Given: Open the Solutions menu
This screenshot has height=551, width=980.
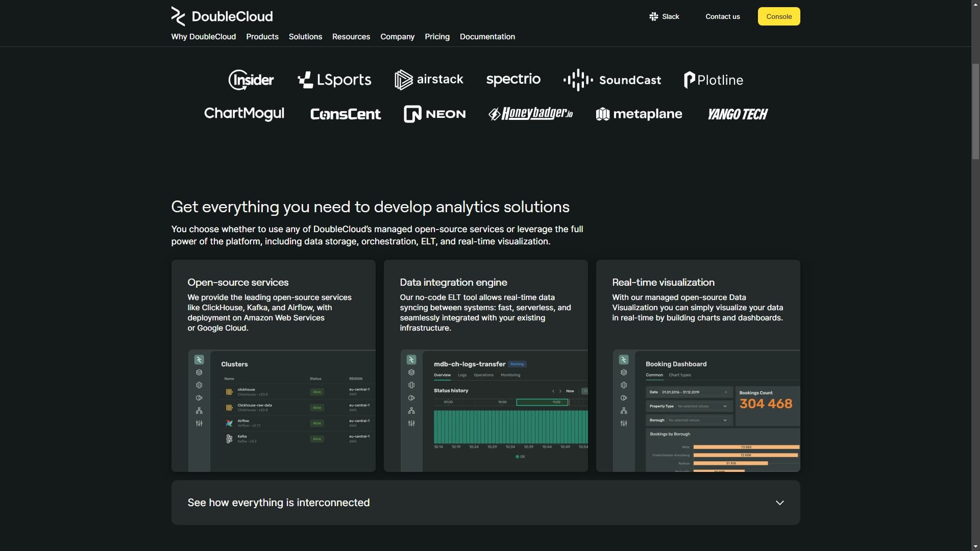Looking at the screenshot, I should [x=305, y=37].
